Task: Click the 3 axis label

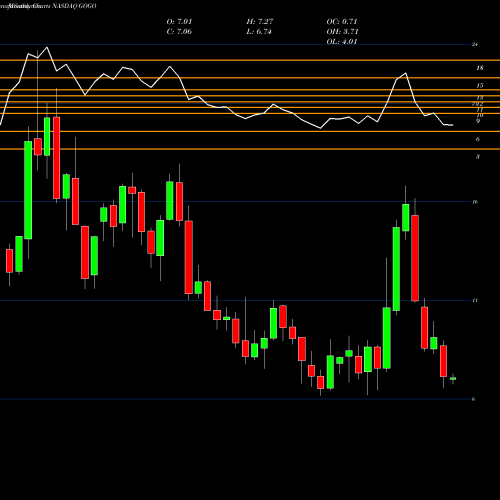Action: pyautogui.click(x=478, y=157)
